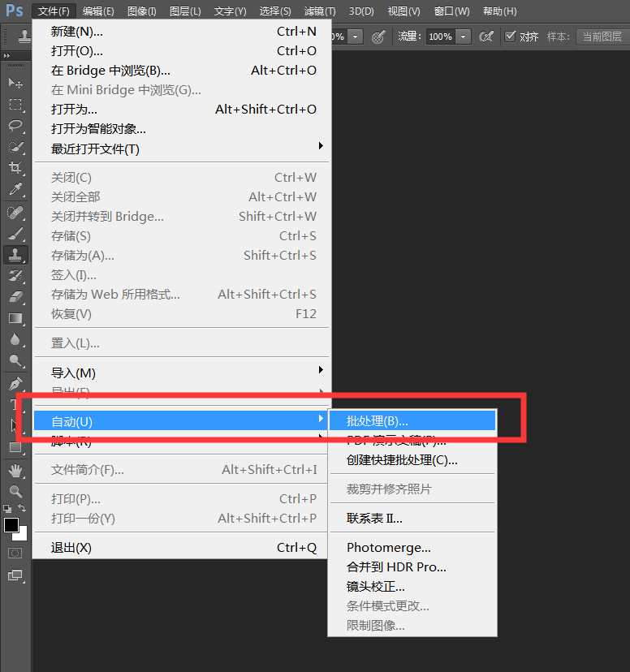Viewport: 630px width, 672px height.
Task: Expand the 导入(M) submenu
Action: (x=182, y=373)
